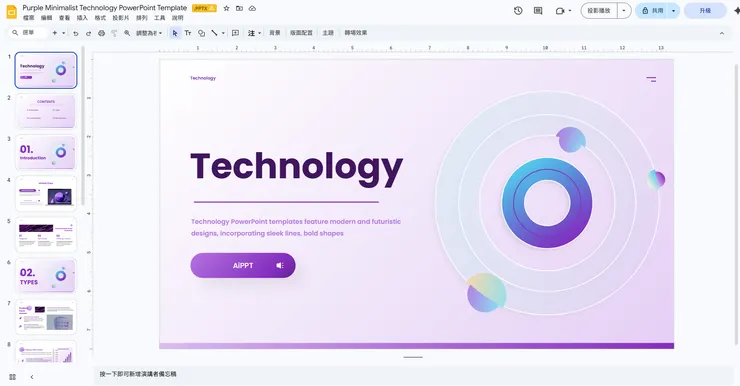
Task: Click the 共用 share button
Action: tap(652, 10)
